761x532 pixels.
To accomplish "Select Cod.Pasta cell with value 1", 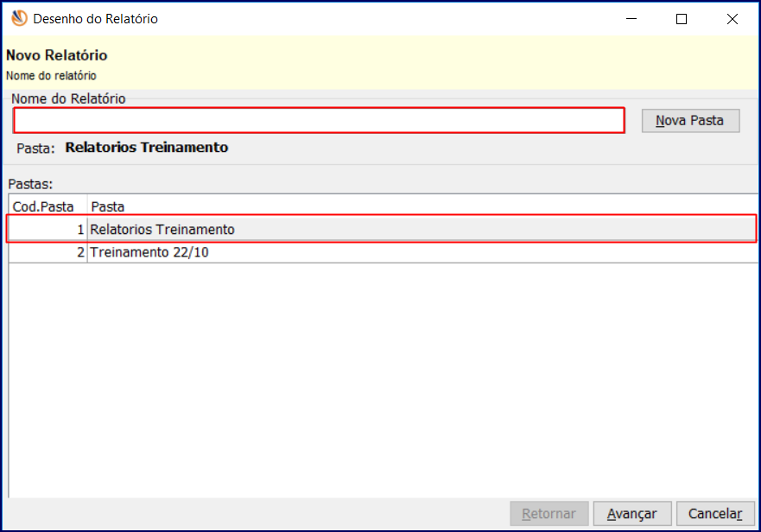I will pyautogui.click(x=48, y=229).
